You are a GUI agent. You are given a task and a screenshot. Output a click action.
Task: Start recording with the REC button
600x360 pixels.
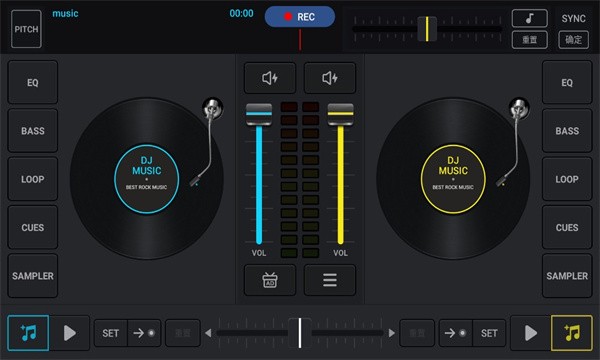pyautogui.click(x=300, y=17)
